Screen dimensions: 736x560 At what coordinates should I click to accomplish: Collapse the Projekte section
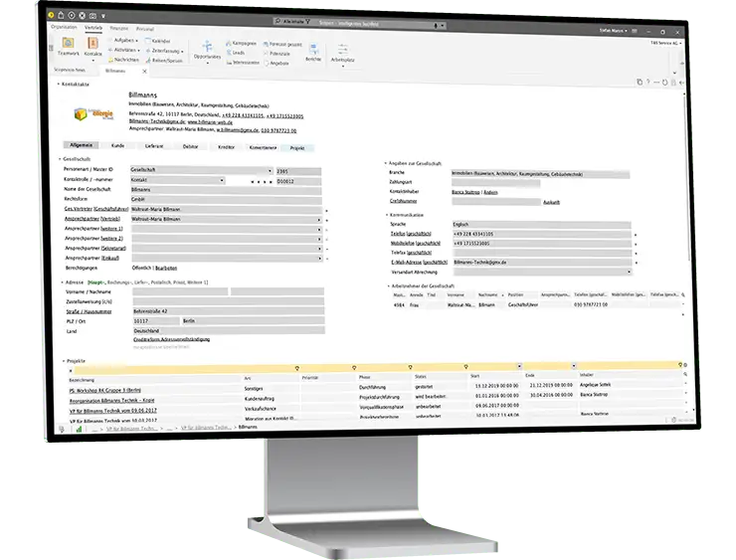point(64,361)
